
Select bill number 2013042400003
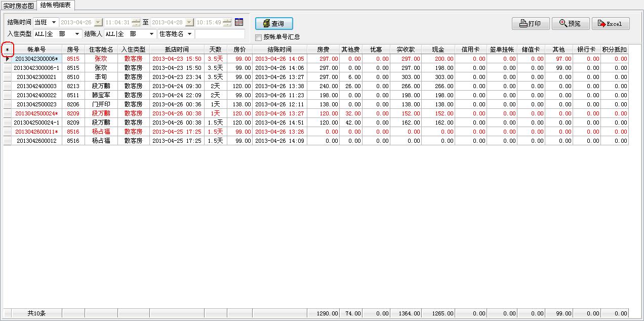[x=36, y=86]
